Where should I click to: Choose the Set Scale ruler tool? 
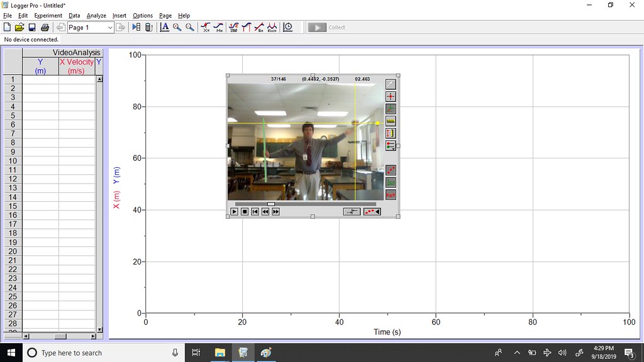391,121
